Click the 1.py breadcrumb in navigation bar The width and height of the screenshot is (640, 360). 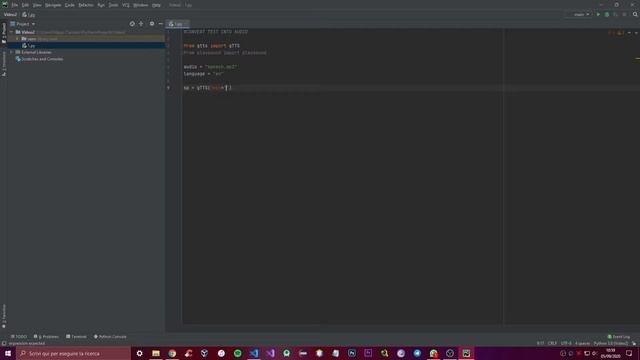pos(29,15)
